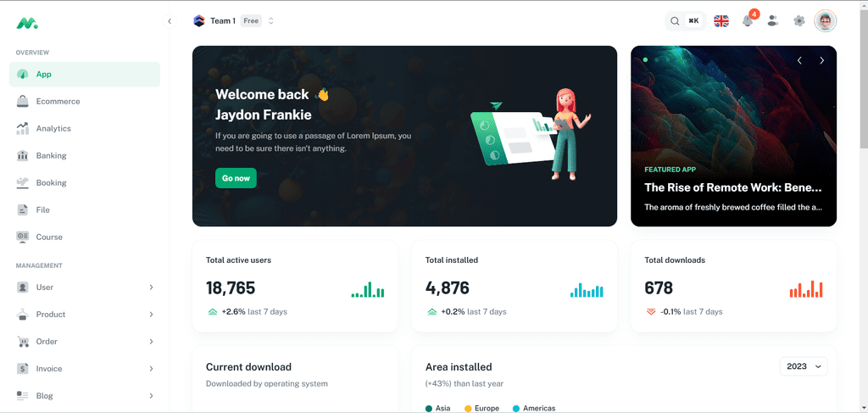Click the user avatar in header
Screen dimensions: 868x413
(825, 21)
